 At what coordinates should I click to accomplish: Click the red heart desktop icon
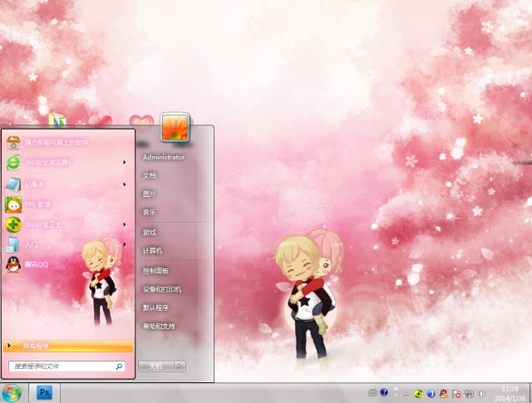pos(101,120)
